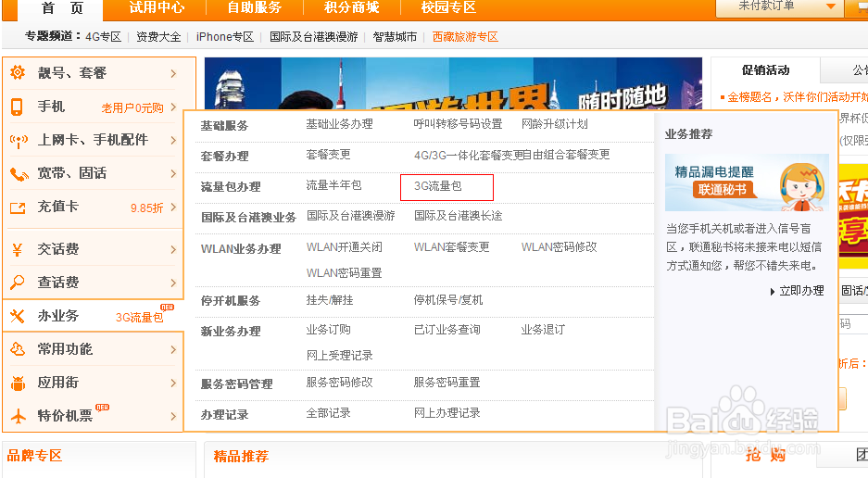Screen dimensions: 868x478
Task: Click the android icon beside 应用街
Action: click(x=19, y=383)
